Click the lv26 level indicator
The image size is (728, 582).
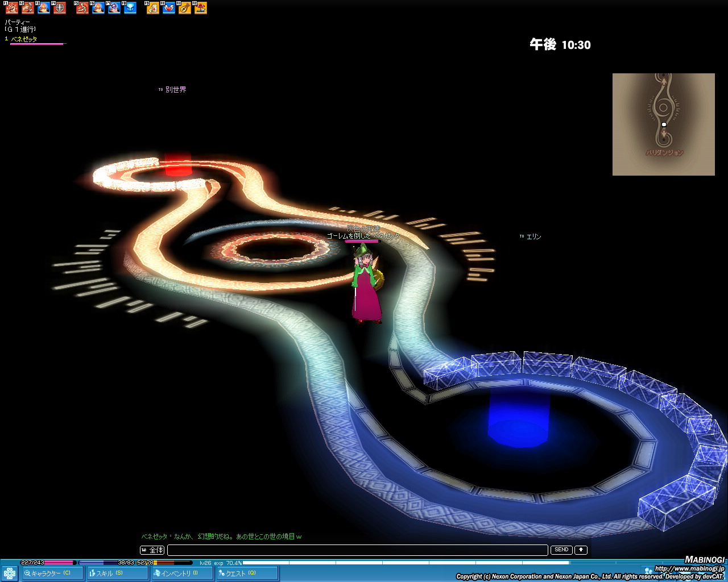[x=205, y=563]
